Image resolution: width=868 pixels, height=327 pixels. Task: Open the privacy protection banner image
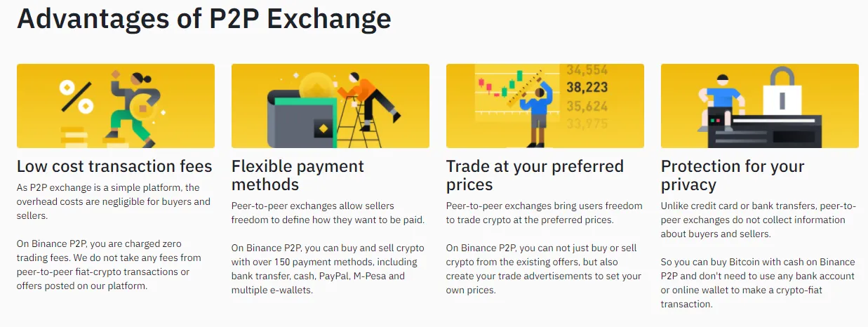760,106
